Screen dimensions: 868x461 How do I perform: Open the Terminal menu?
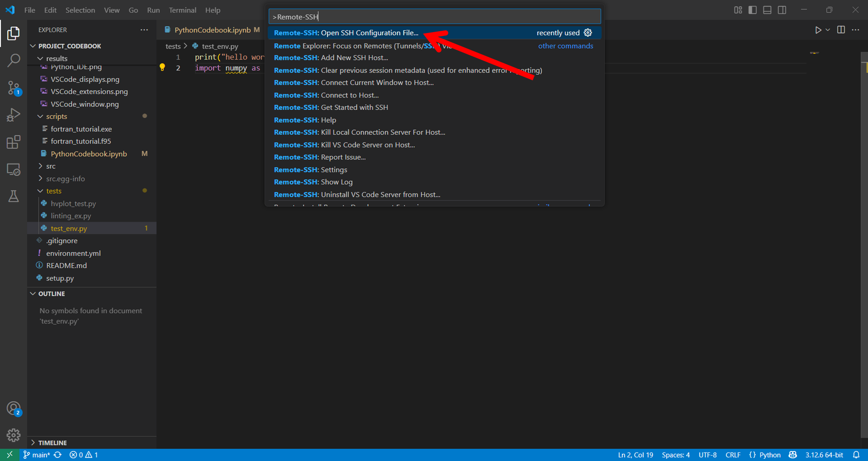pos(182,10)
